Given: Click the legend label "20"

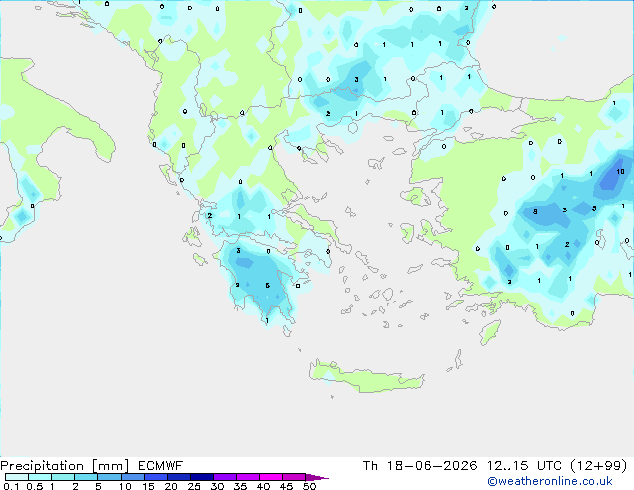Looking at the screenshot, I should [x=171, y=486].
